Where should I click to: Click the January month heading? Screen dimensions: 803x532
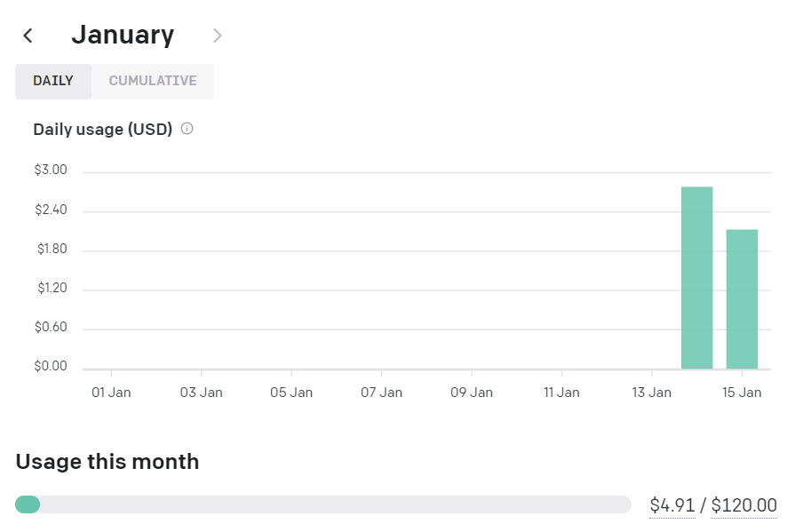coord(123,35)
